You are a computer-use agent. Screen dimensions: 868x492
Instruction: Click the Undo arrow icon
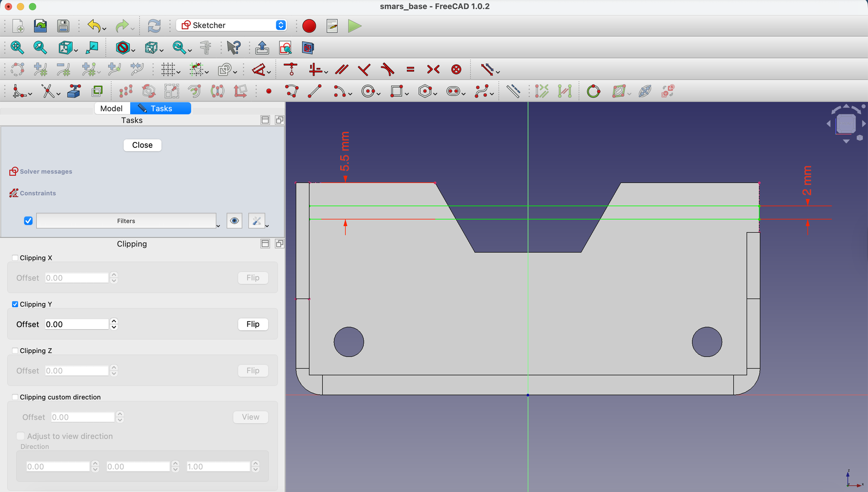coord(94,26)
